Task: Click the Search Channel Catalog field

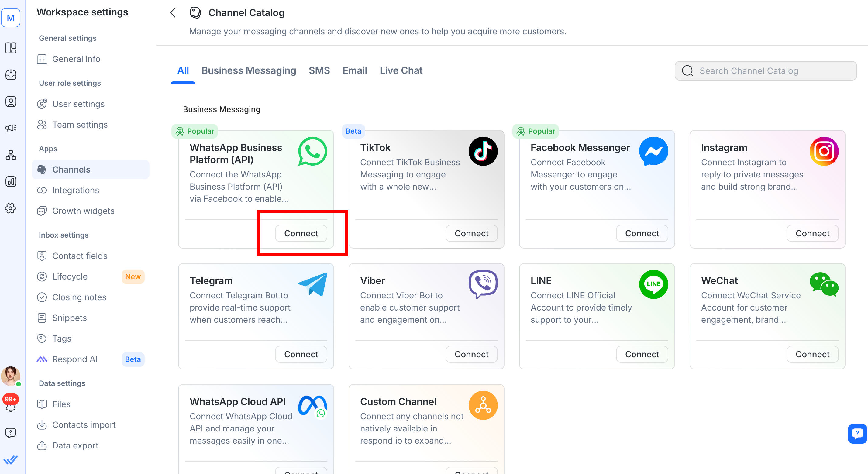Action: 766,71
